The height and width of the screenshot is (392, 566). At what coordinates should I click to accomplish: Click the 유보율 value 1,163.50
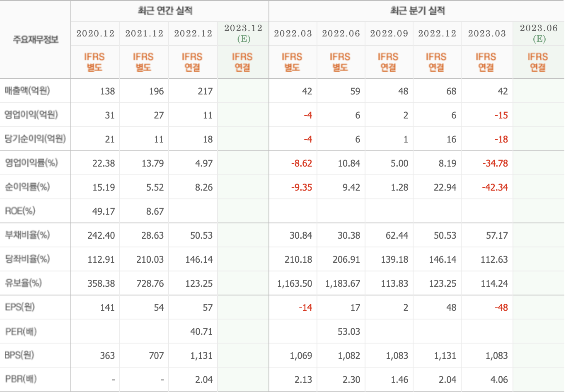coord(295,283)
